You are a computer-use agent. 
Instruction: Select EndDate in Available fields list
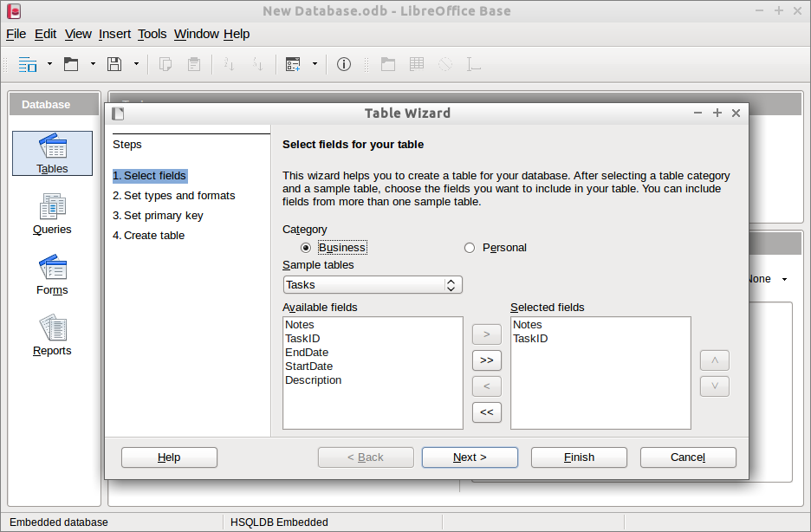pos(307,353)
